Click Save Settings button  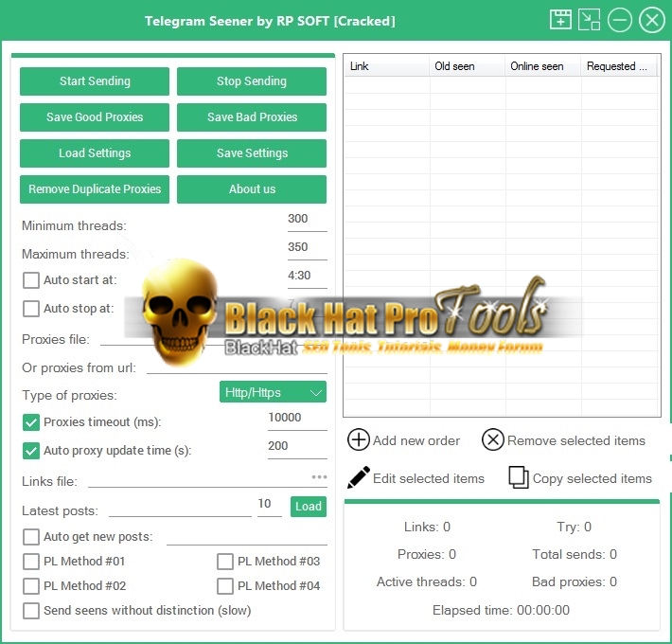point(252,153)
